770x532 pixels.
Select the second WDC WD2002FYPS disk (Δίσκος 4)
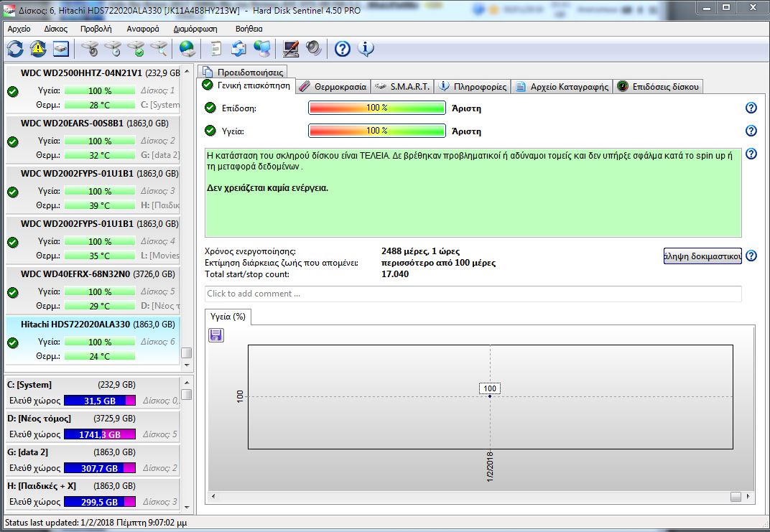click(93, 240)
